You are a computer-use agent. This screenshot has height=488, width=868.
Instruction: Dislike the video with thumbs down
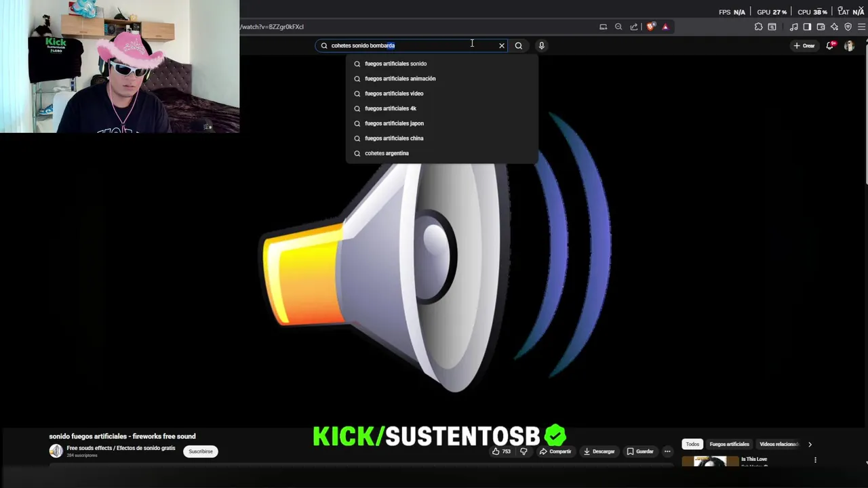tap(524, 451)
